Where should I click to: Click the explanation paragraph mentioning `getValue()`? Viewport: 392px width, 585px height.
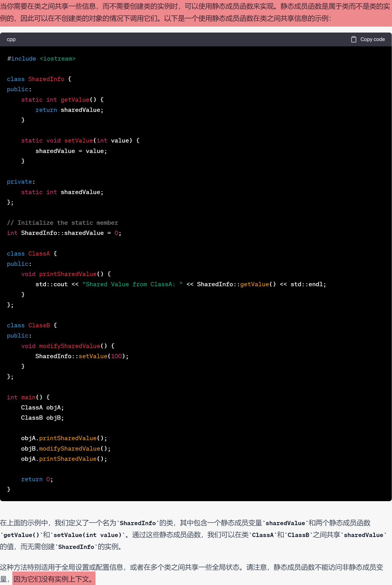click(x=194, y=535)
